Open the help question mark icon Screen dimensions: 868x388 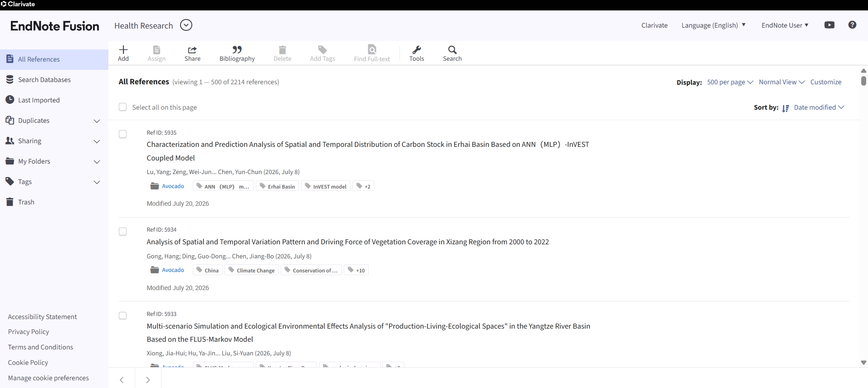click(852, 25)
